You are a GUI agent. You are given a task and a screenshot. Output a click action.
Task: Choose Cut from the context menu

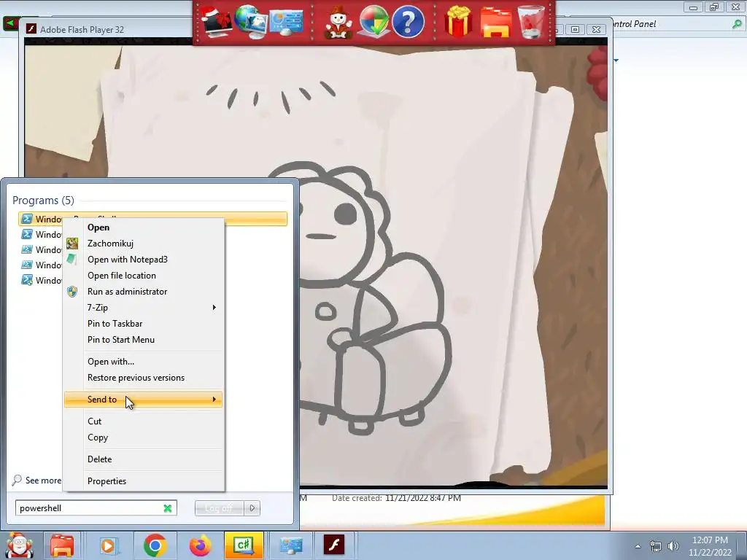tap(94, 421)
